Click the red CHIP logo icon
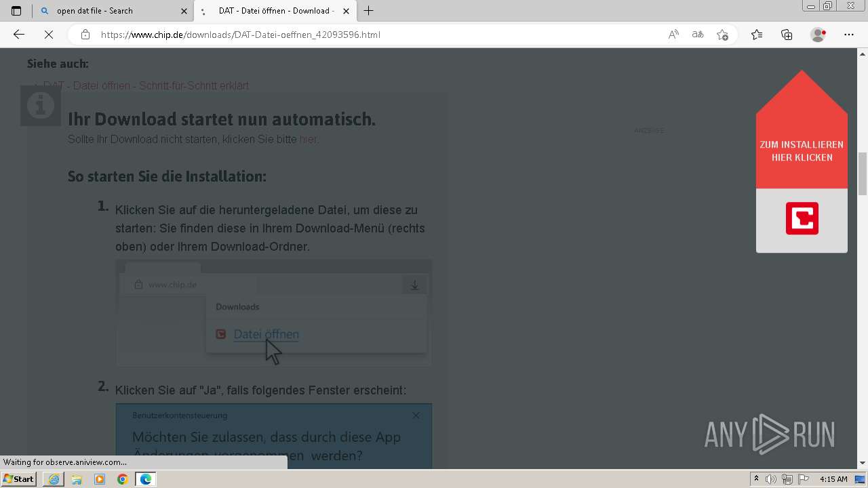The width and height of the screenshot is (868, 488). coord(802,218)
